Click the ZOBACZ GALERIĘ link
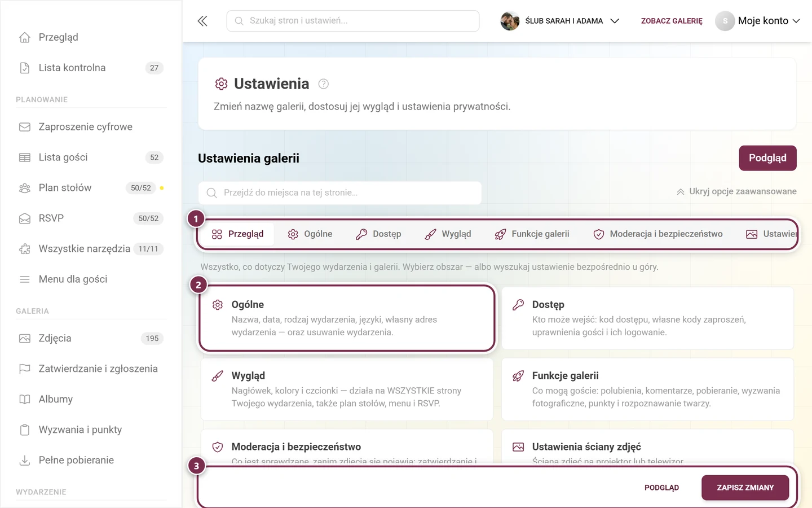The width and height of the screenshot is (812, 508). [x=672, y=21]
